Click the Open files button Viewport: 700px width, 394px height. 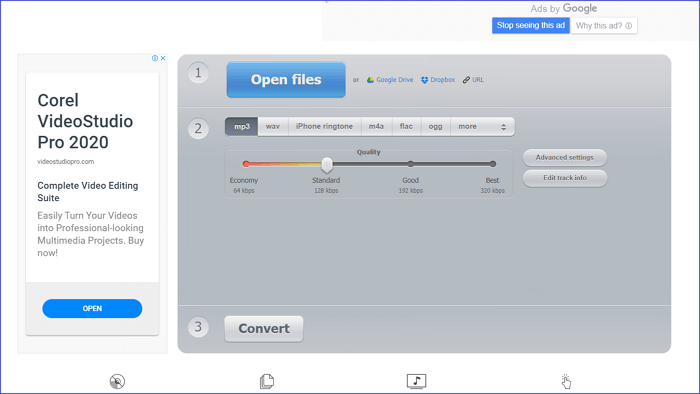(286, 80)
